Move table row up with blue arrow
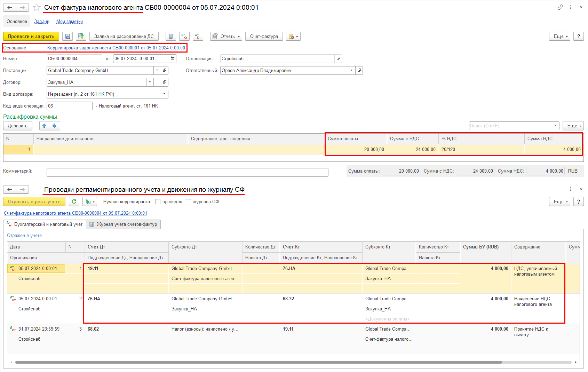 [44, 126]
